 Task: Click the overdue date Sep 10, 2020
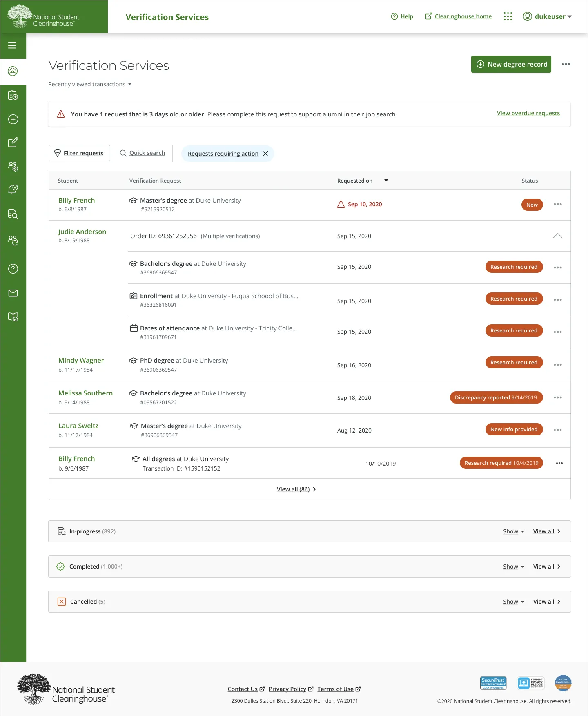365,204
